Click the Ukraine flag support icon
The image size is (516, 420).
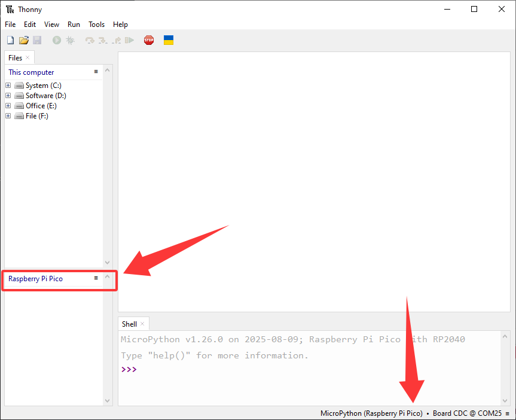click(169, 40)
